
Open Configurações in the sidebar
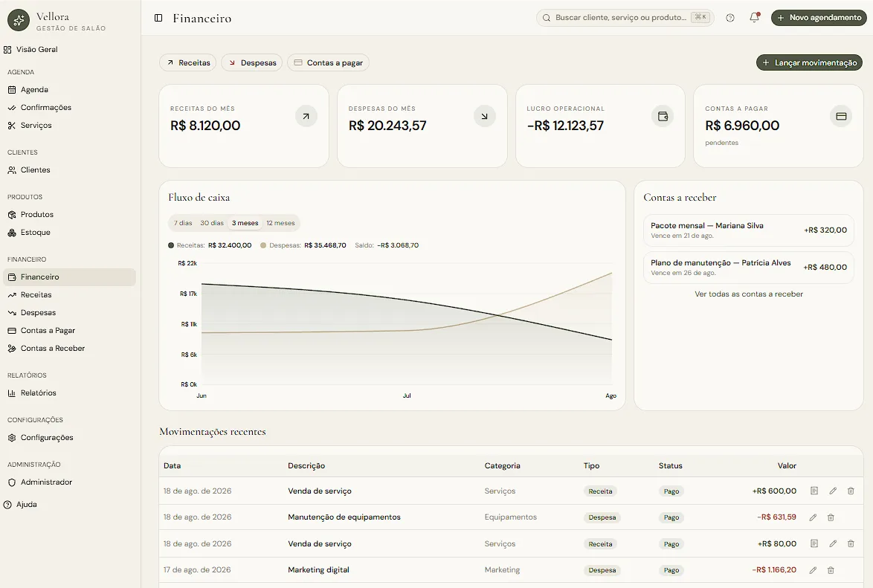69,437
